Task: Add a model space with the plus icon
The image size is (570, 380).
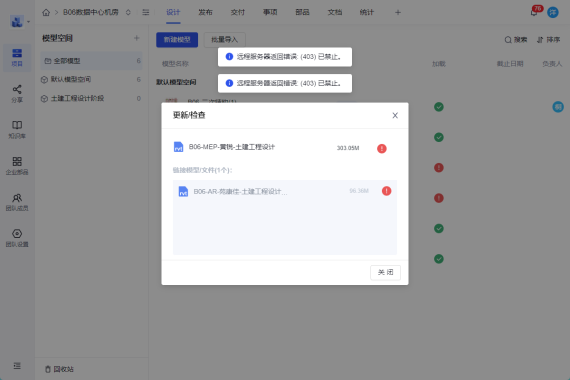Action: click(137, 38)
